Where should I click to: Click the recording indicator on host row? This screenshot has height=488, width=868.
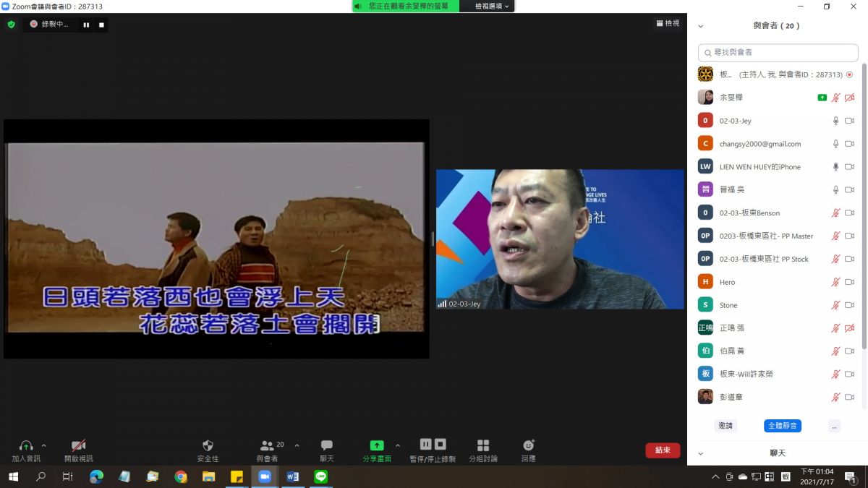tap(849, 74)
